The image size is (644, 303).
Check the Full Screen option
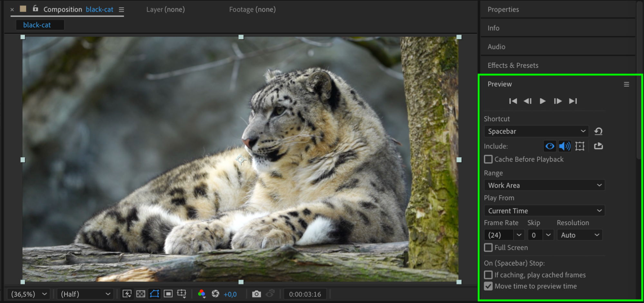point(488,247)
